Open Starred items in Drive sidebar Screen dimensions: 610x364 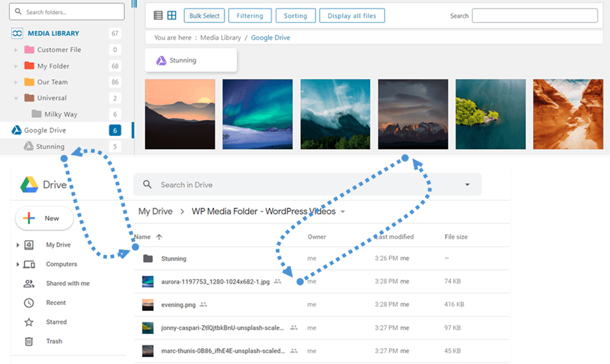[56, 322]
